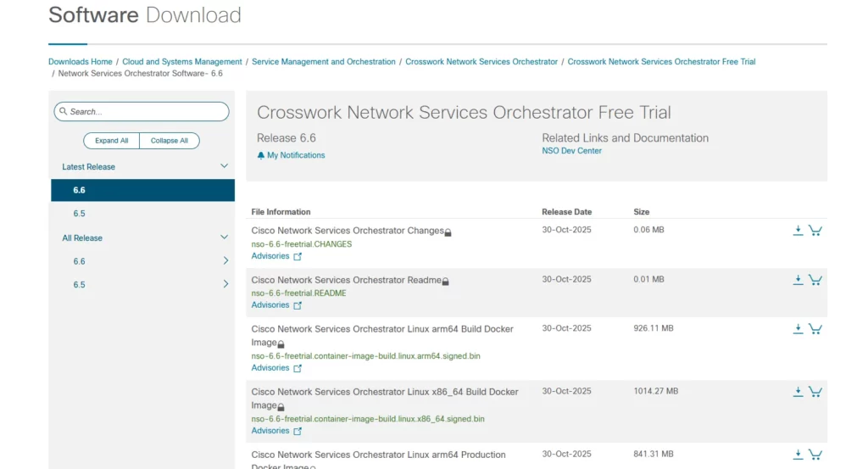Add Orchestrator Readme to cart
This screenshot has height=469, width=868.
pyautogui.click(x=815, y=280)
